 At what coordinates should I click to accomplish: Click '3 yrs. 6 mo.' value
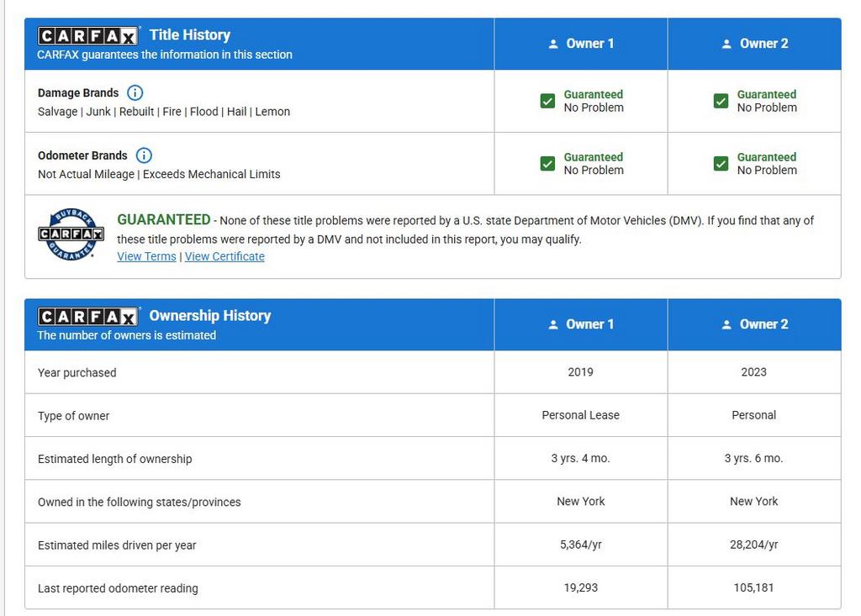point(754,459)
